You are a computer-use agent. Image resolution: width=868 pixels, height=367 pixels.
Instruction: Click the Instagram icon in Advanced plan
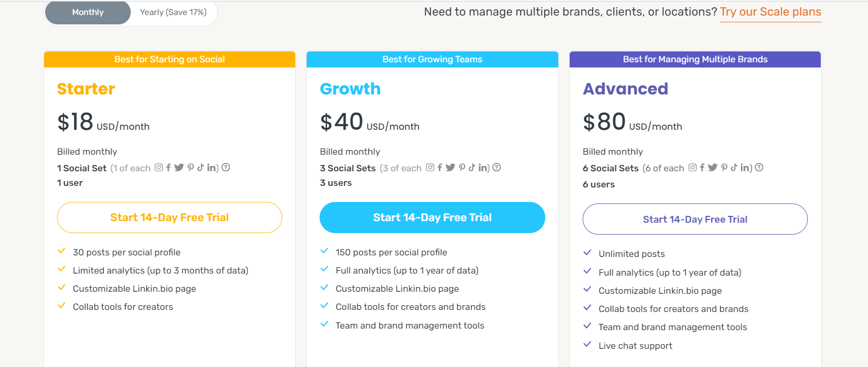click(x=693, y=167)
